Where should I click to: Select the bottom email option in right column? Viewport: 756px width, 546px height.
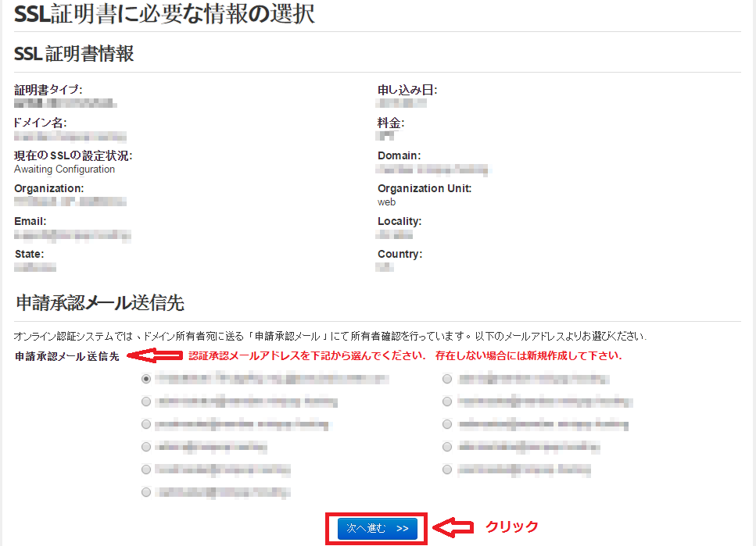[446, 469]
